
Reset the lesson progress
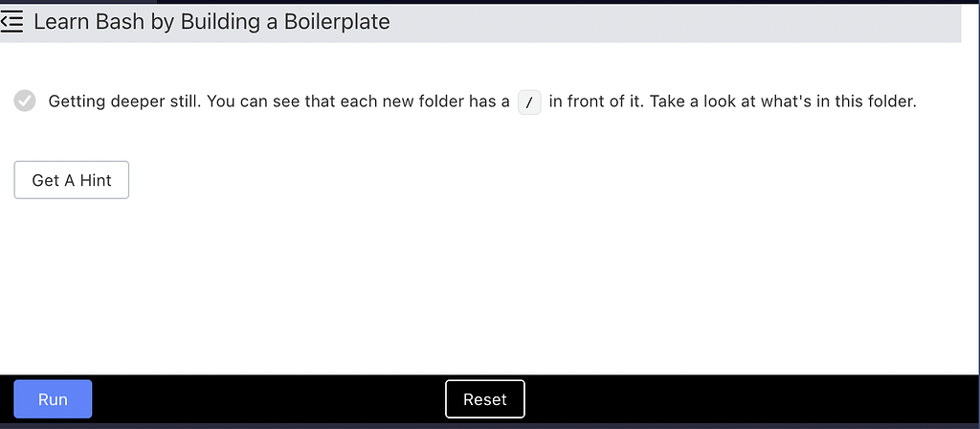(x=485, y=399)
